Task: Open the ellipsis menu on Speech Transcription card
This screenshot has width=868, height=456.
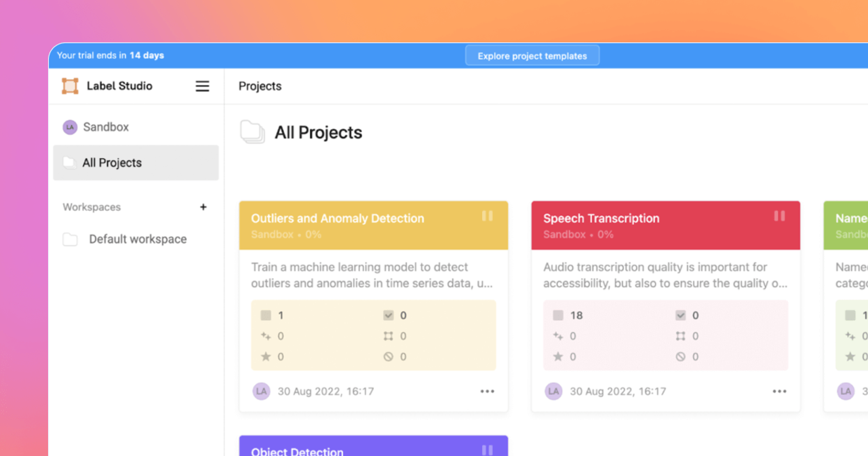Action: 779,391
